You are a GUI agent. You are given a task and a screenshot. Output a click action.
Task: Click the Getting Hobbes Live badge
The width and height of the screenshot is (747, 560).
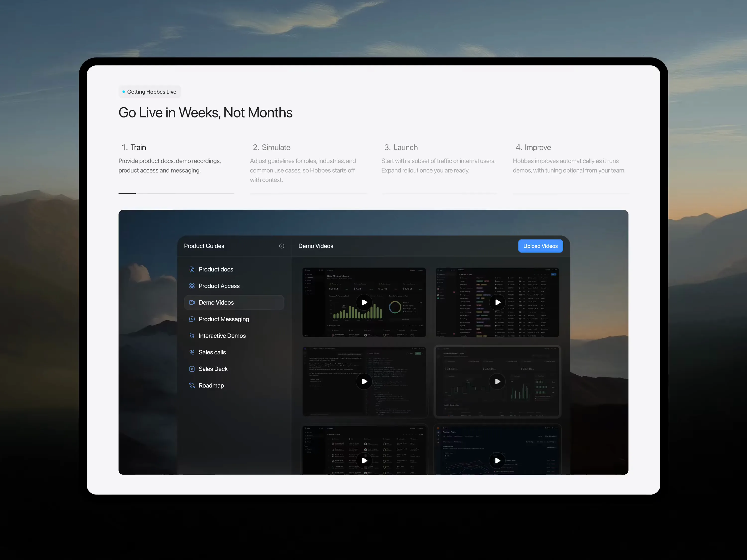[150, 92]
